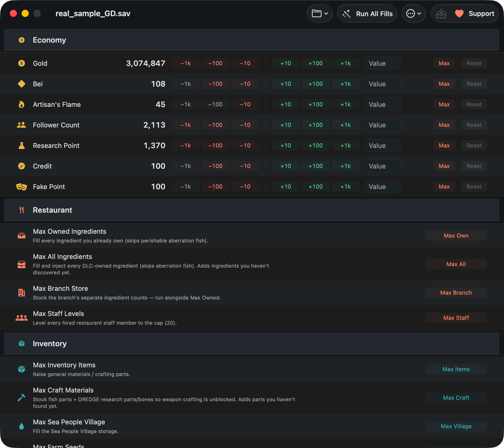The width and height of the screenshot is (504, 448).
Task: Click the real_sample_GD.sav window title
Action: 93,13
